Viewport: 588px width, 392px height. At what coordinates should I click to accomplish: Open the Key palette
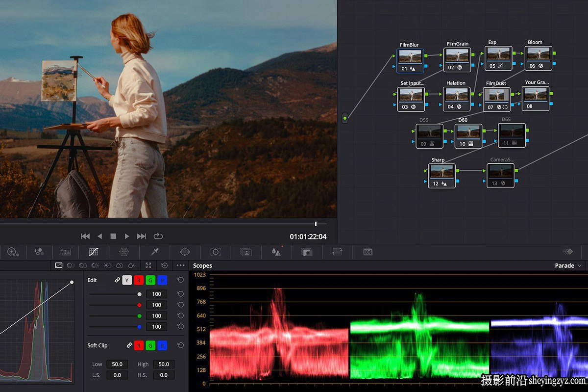tap(307, 252)
